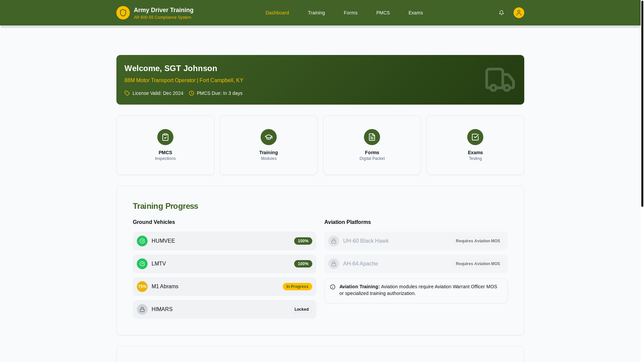Open the Training Modules card

pos(269,145)
